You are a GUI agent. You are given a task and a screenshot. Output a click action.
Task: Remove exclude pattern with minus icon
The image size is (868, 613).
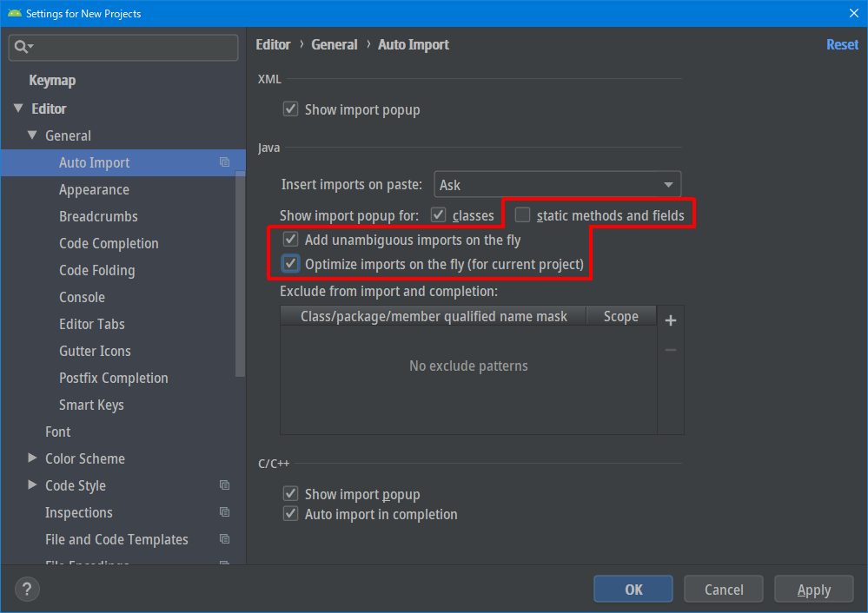tap(671, 350)
